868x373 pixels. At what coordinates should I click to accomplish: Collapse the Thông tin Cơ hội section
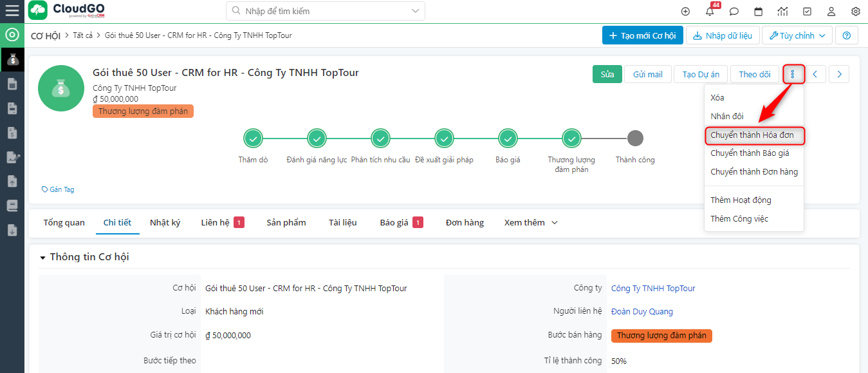[x=43, y=258]
